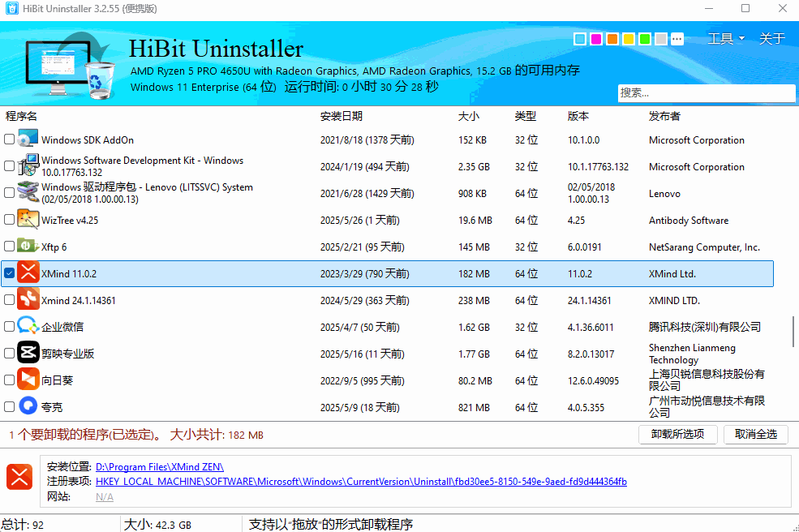Tick the 夸克 checkbox
Screen dimensions: 799x532
[x=9, y=406]
